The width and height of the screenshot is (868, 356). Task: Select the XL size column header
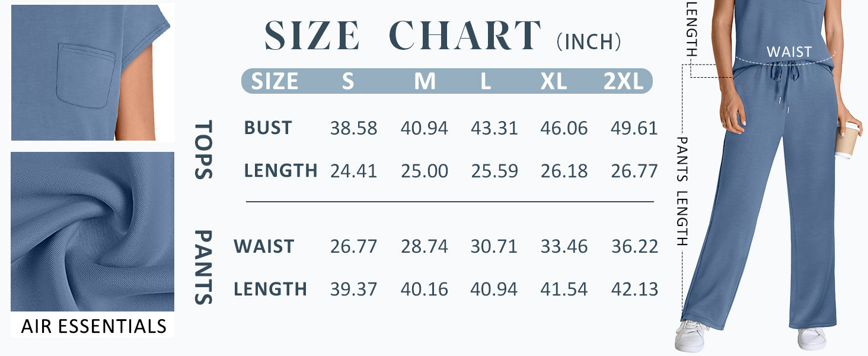click(x=554, y=81)
